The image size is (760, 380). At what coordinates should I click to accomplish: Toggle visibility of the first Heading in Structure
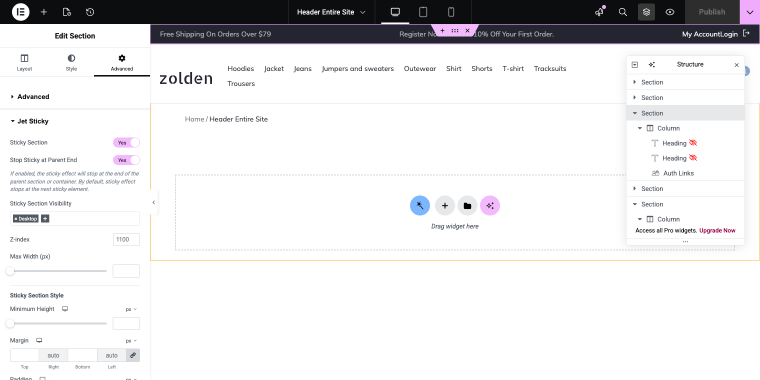click(x=693, y=143)
